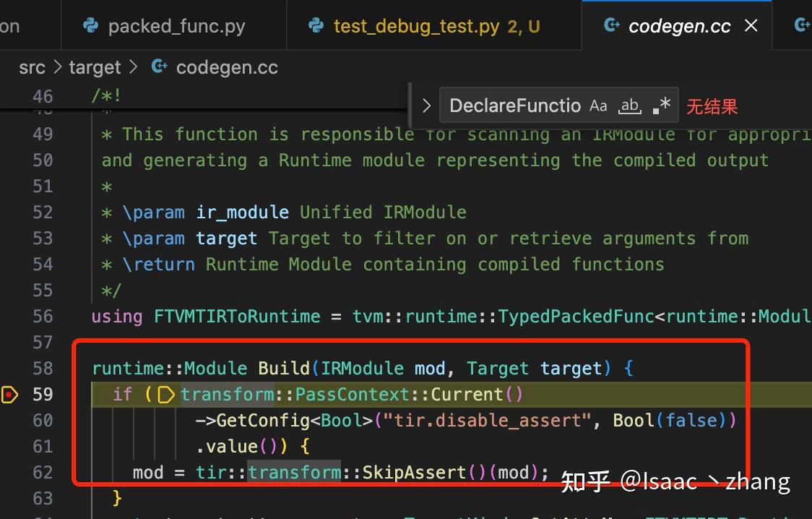Click line number 62 in the gutter
812x519 pixels.
point(43,472)
